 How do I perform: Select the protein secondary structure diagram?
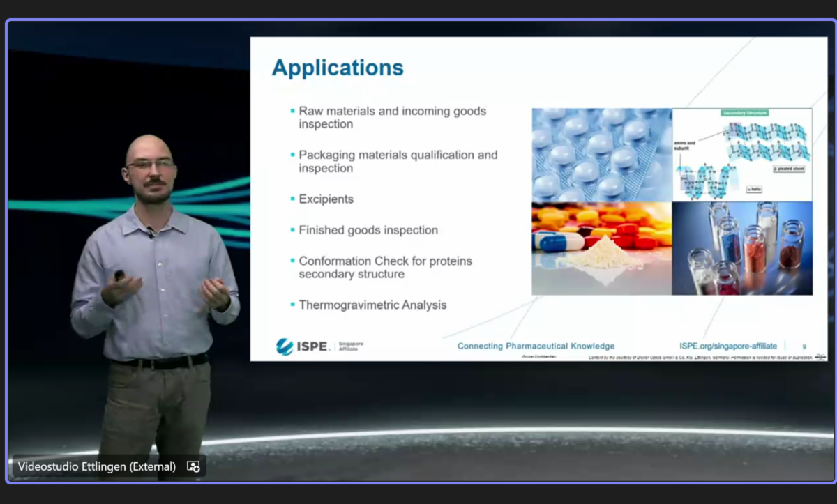[742, 155]
